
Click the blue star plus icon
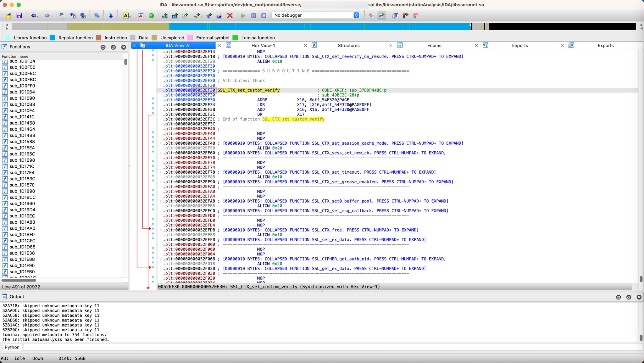pos(209,15)
